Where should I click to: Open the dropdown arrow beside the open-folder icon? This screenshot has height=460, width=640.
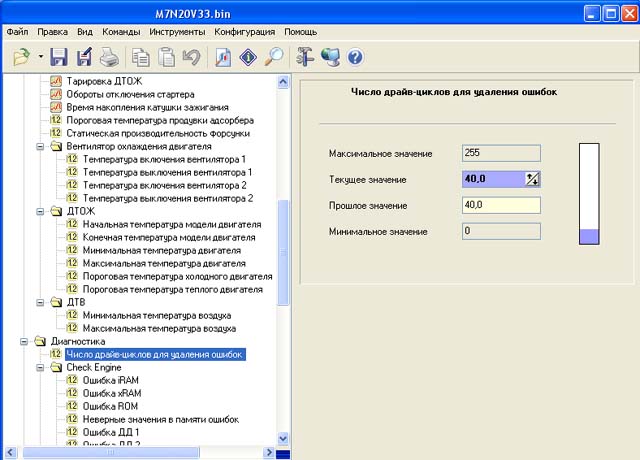pos(41,56)
